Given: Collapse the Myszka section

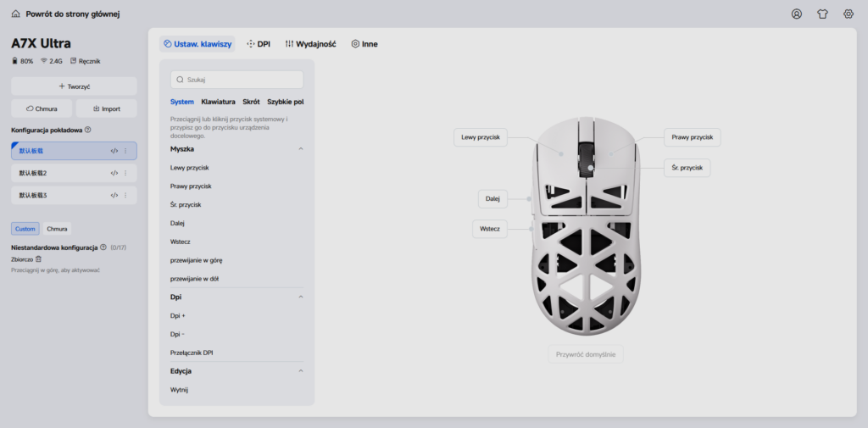Looking at the screenshot, I should tap(301, 149).
